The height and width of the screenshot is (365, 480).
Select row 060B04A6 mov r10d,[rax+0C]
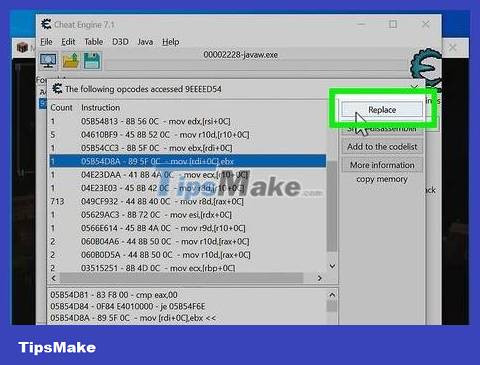[x=188, y=241]
